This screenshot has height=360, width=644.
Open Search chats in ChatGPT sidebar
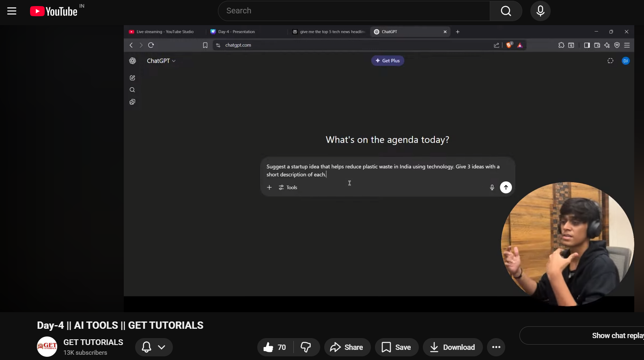(x=132, y=90)
